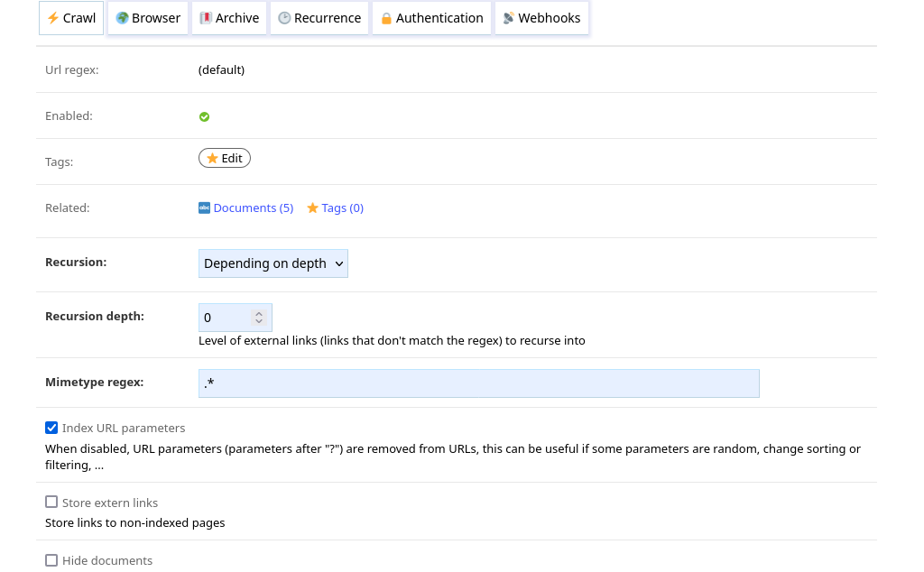Screen dimensions: 924x572
Task: Click the Level of external links help text
Action: [392, 340]
